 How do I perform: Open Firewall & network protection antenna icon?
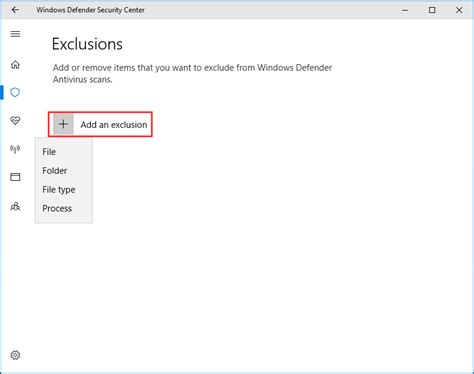(x=15, y=149)
